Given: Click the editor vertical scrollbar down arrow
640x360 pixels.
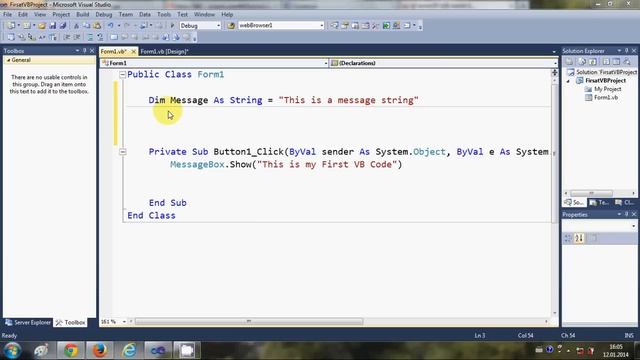Looking at the screenshot, I should [x=555, y=313].
